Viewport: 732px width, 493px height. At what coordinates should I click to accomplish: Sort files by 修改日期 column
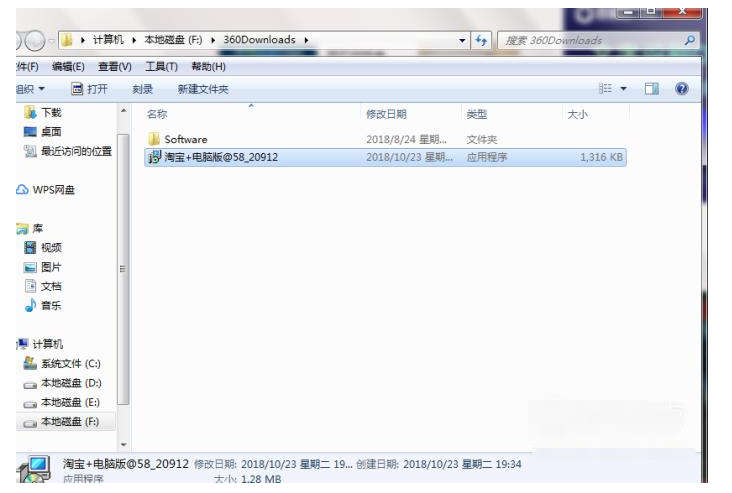[386, 115]
